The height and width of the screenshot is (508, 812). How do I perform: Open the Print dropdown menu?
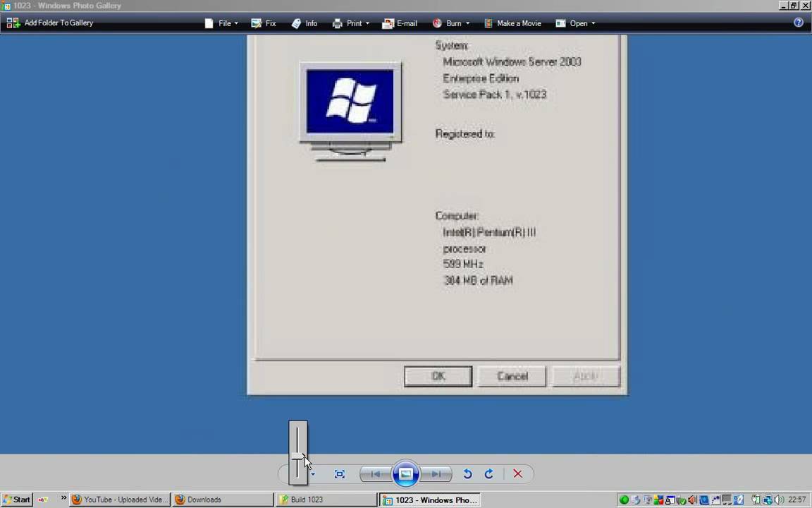click(x=350, y=23)
